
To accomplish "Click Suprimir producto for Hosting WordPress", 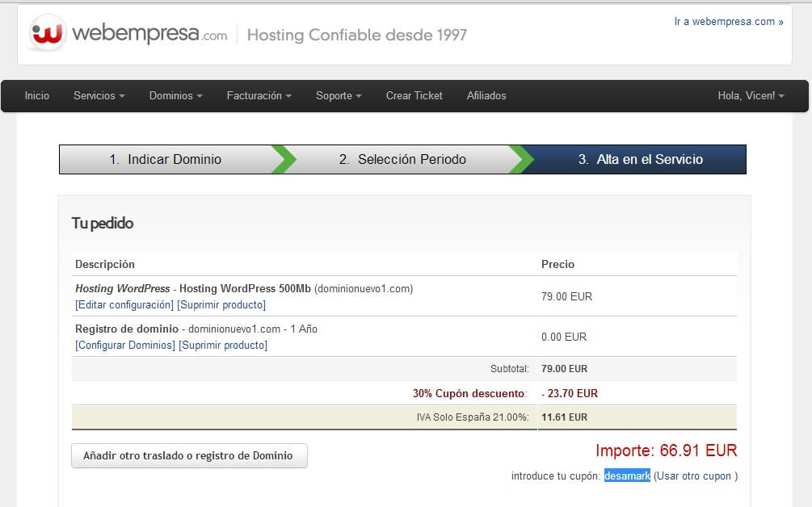I will [x=221, y=304].
